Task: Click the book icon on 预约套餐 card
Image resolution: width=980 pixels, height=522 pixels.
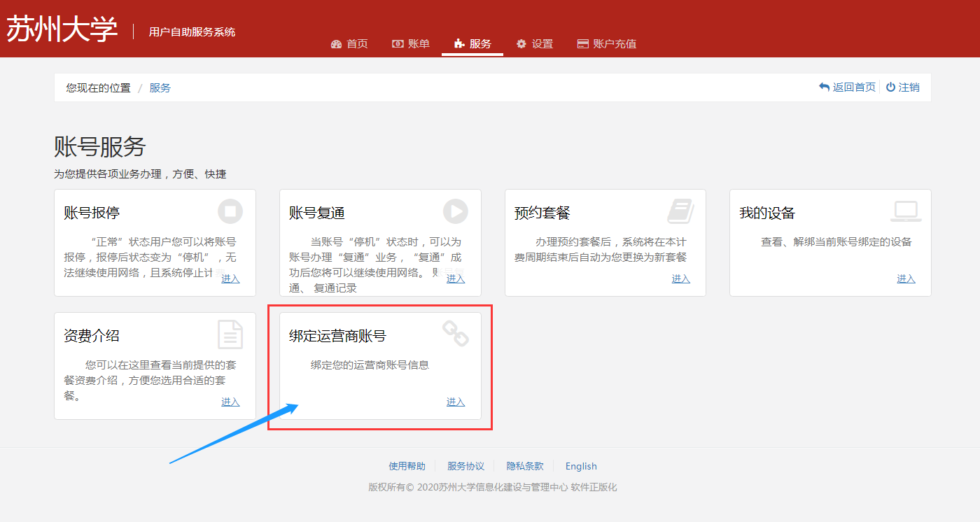Action: tap(680, 211)
